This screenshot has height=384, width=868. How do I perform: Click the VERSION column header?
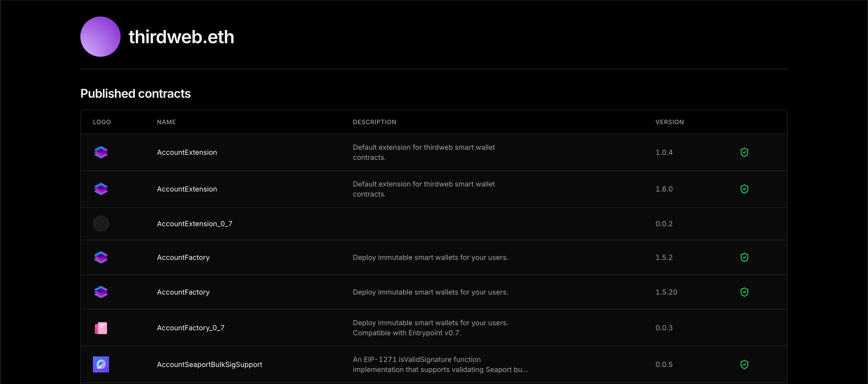pyautogui.click(x=670, y=122)
